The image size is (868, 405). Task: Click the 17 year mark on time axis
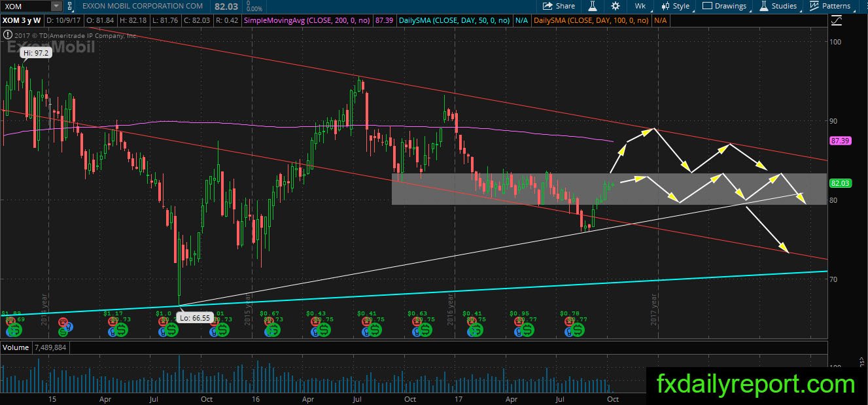click(x=459, y=398)
